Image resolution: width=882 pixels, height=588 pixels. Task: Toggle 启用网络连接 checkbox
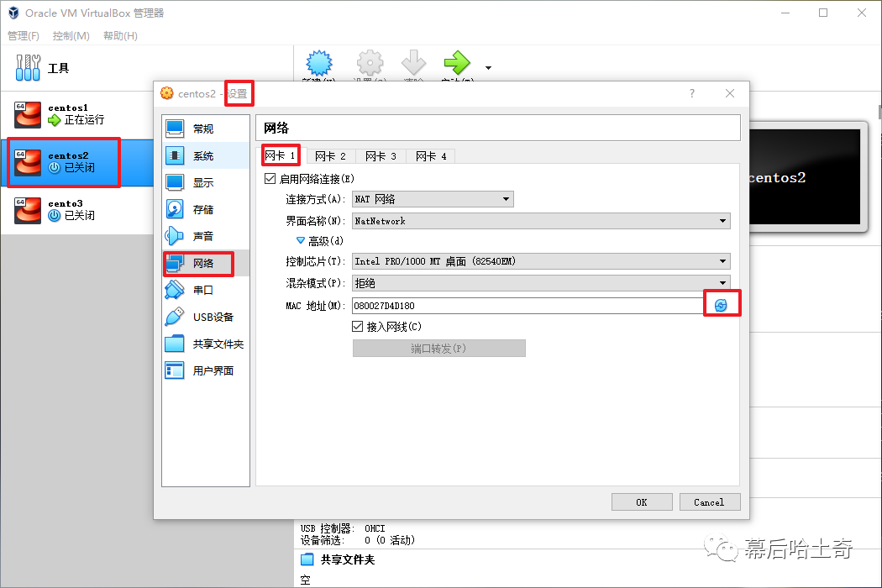[270, 179]
